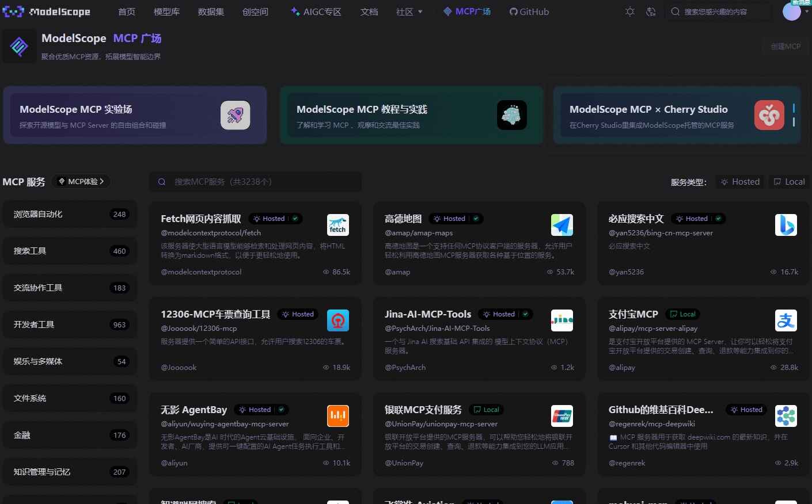Click the eye views icon on Fetch card
This screenshot has width=812, height=504.
pos(326,272)
